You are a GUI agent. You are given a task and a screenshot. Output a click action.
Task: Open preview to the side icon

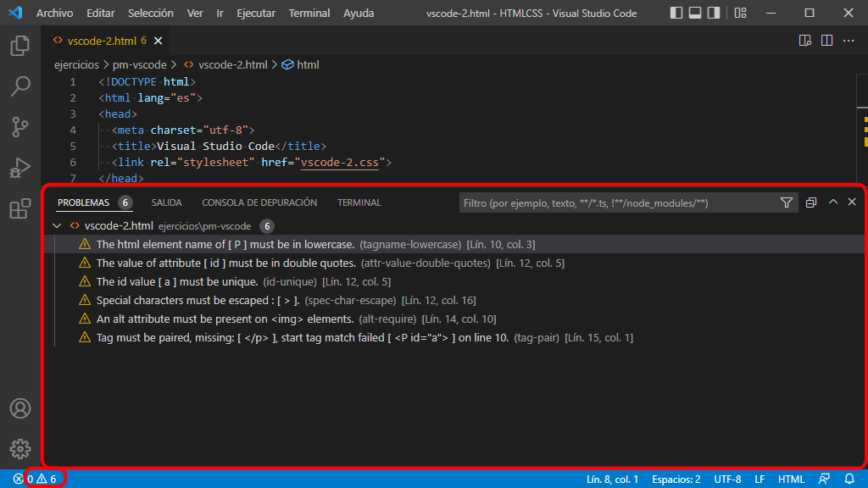pos(805,41)
